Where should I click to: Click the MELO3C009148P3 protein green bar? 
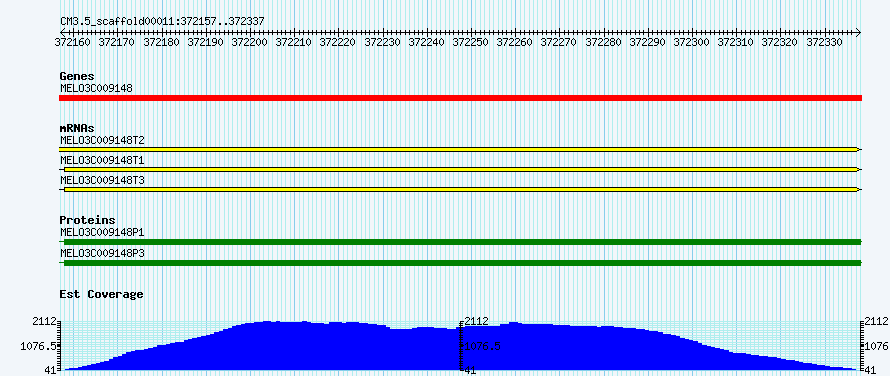click(x=460, y=262)
